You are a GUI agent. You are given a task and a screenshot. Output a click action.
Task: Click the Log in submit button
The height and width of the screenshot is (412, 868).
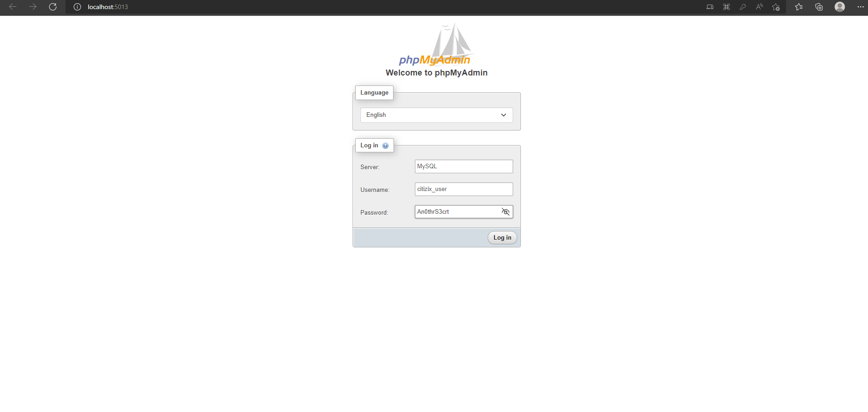tap(502, 238)
